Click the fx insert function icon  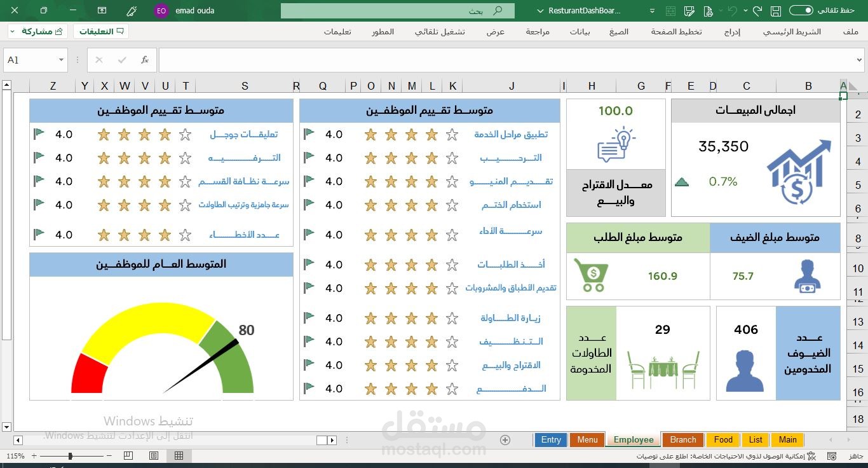click(x=145, y=60)
